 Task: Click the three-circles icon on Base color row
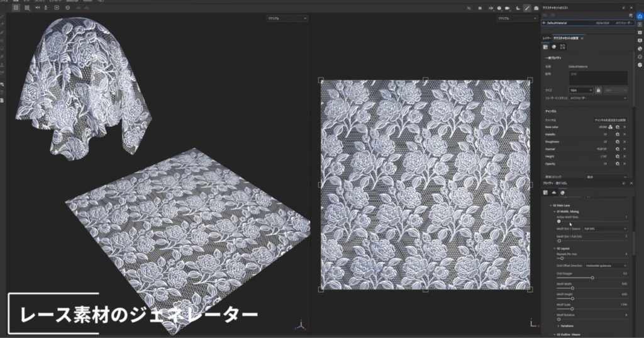[x=611, y=127]
